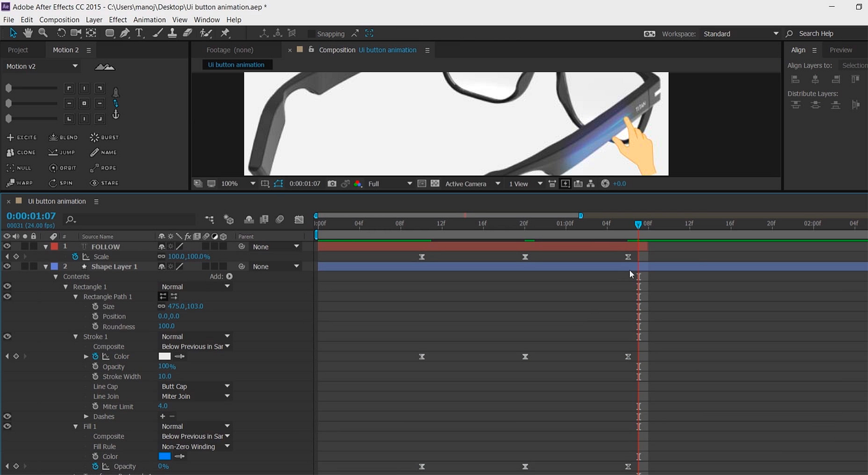The width and height of the screenshot is (868, 475).
Task: Select the Horizontal Type tool
Action: tap(139, 33)
